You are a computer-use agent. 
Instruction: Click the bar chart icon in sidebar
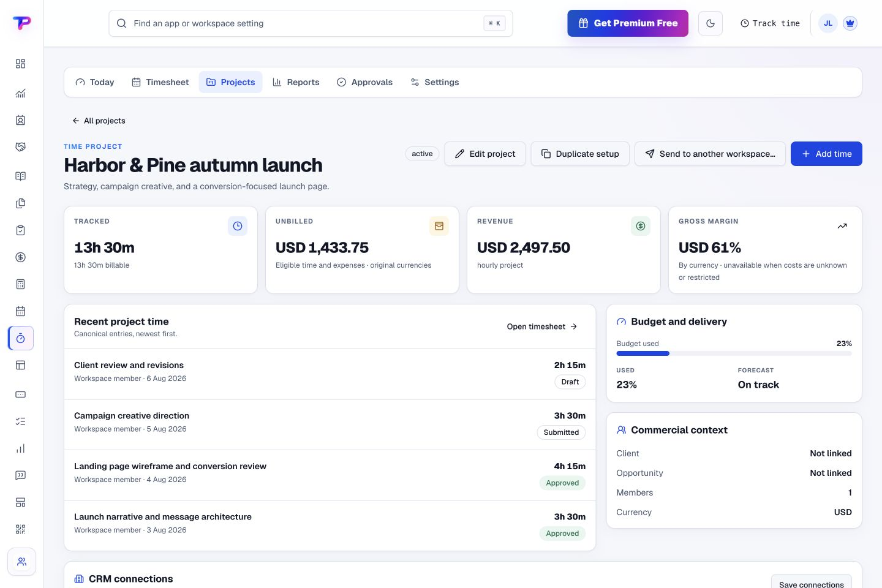click(20, 448)
